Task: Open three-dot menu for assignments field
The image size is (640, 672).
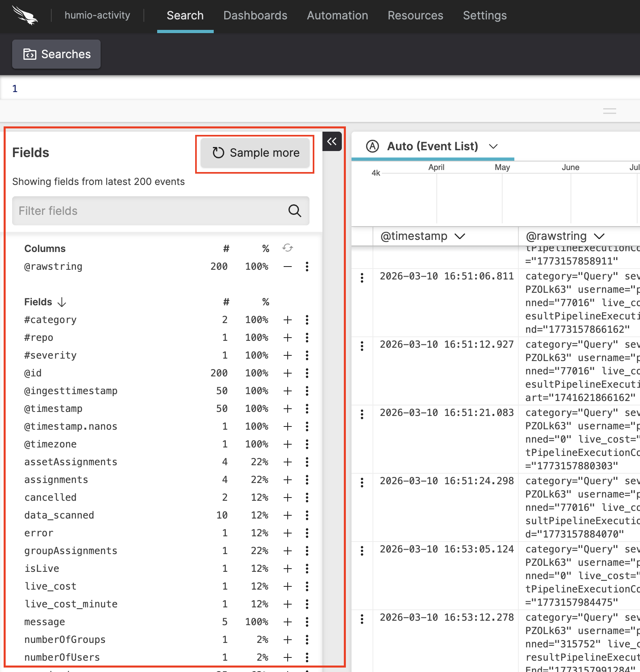Action: [x=307, y=480]
